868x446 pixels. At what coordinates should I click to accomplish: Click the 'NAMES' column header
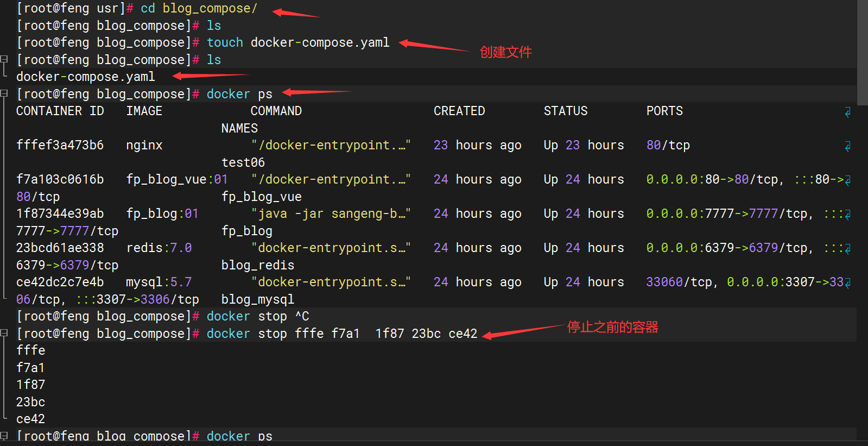(x=239, y=128)
